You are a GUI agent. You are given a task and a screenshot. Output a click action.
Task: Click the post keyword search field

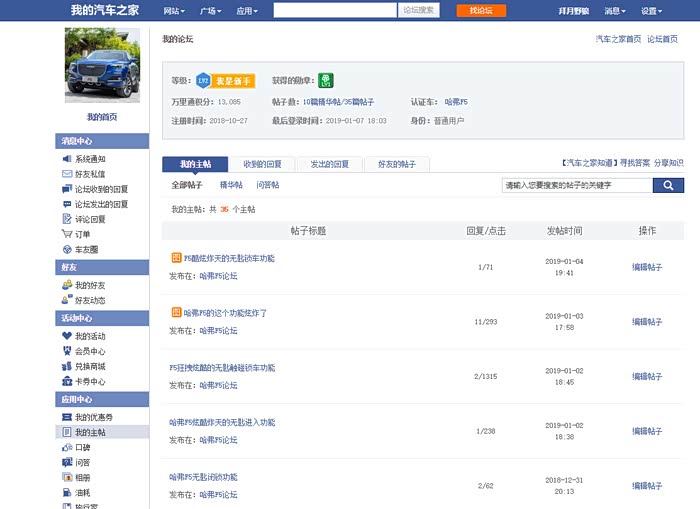(577, 186)
